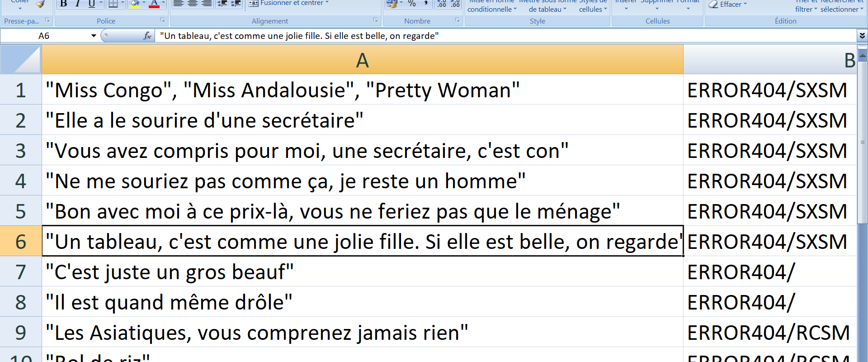Click the percent style icon

(x=412, y=4)
